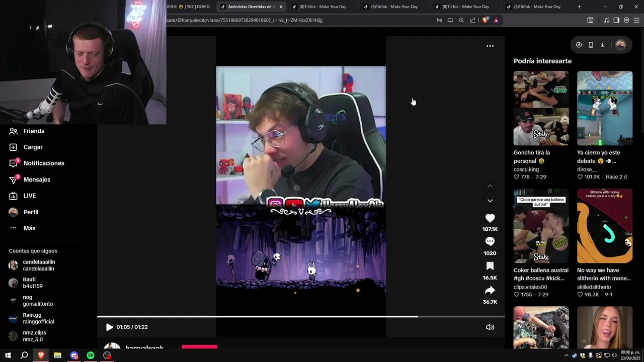Click dirose__ username

click(x=587, y=169)
